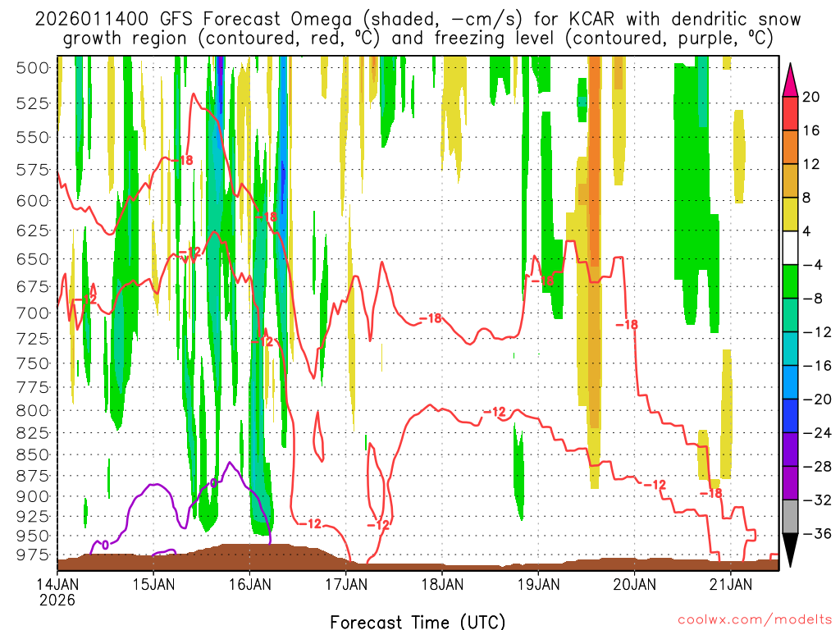Select the colorbar tick label -28
This screenshot has height=630, width=840.
click(x=816, y=467)
